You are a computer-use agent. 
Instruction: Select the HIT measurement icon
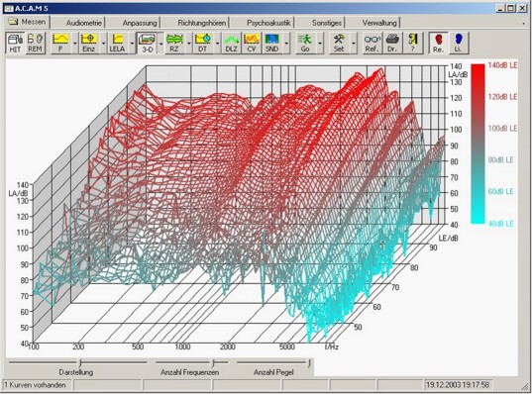(x=15, y=43)
